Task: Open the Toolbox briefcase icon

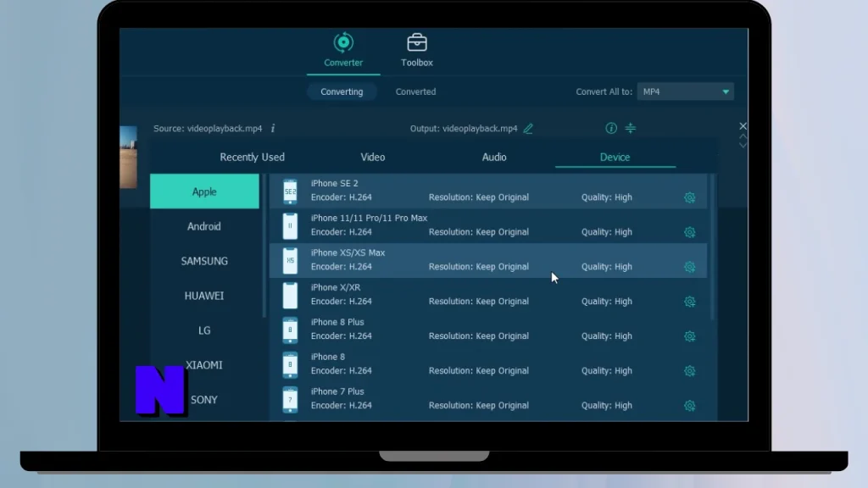Action: (x=417, y=42)
